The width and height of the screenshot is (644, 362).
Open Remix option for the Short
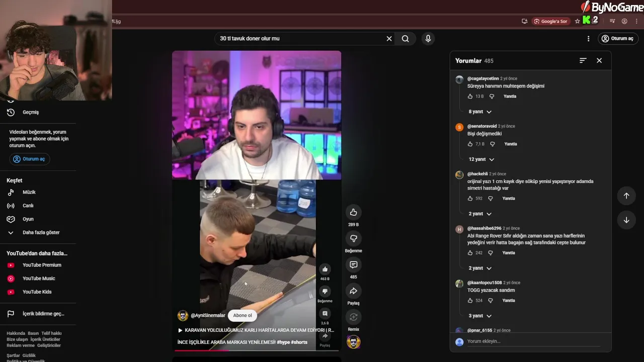[x=353, y=317]
